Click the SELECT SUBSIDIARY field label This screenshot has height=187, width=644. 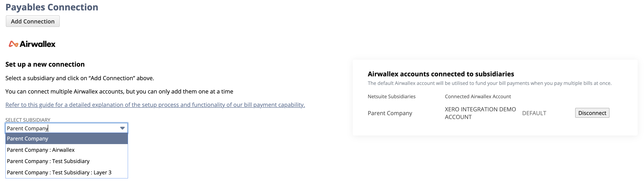[x=28, y=120]
